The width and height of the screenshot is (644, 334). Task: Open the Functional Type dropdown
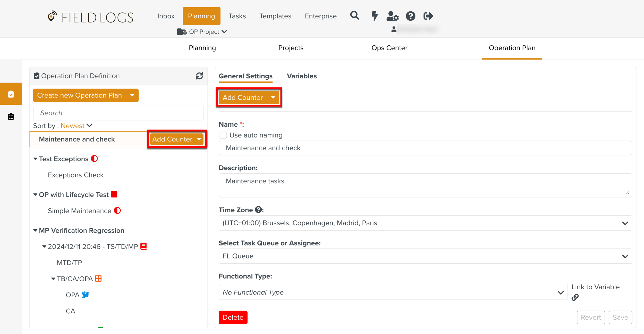[393, 292]
